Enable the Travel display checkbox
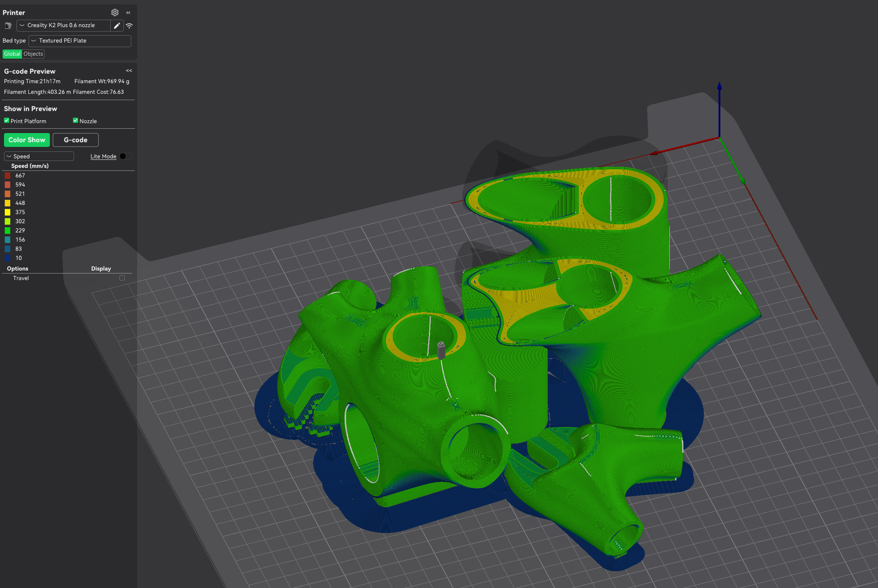The height and width of the screenshot is (588, 878). pyautogui.click(x=122, y=278)
